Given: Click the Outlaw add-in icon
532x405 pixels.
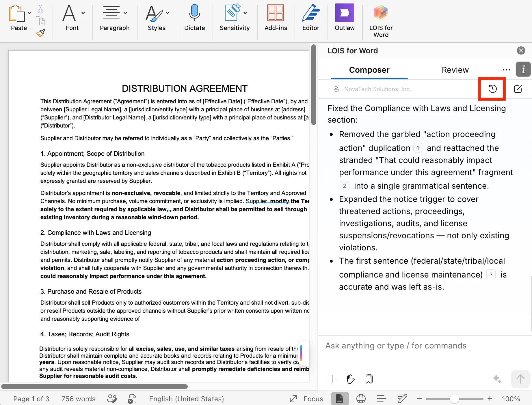Looking at the screenshot, I should pyautogui.click(x=344, y=13).
